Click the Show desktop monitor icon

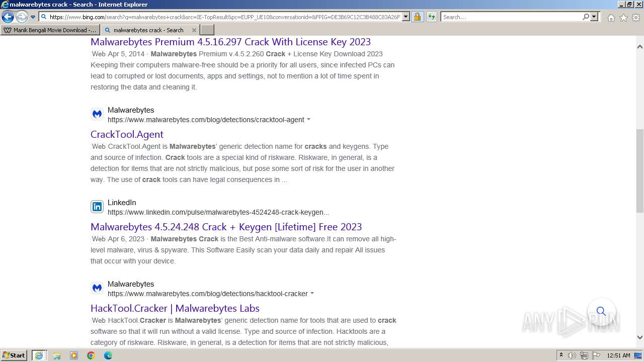click(638, 355)
